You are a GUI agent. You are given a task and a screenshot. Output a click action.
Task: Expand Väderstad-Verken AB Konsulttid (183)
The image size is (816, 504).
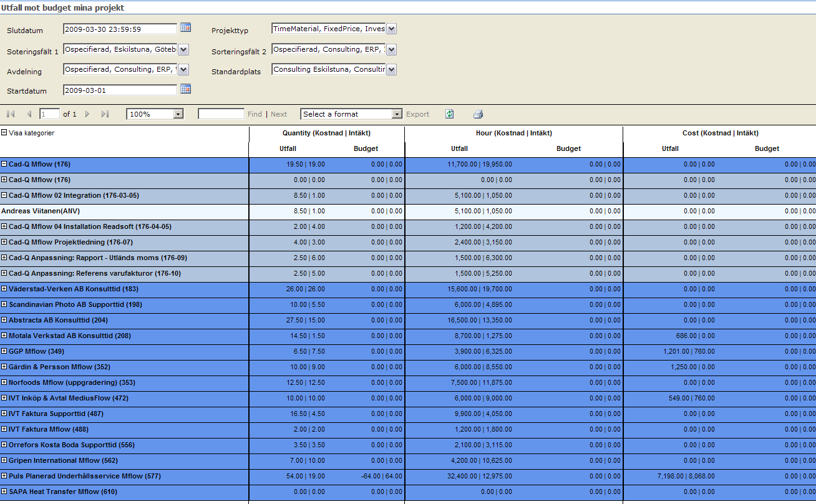pyautogui.click(x=4, y=289)
